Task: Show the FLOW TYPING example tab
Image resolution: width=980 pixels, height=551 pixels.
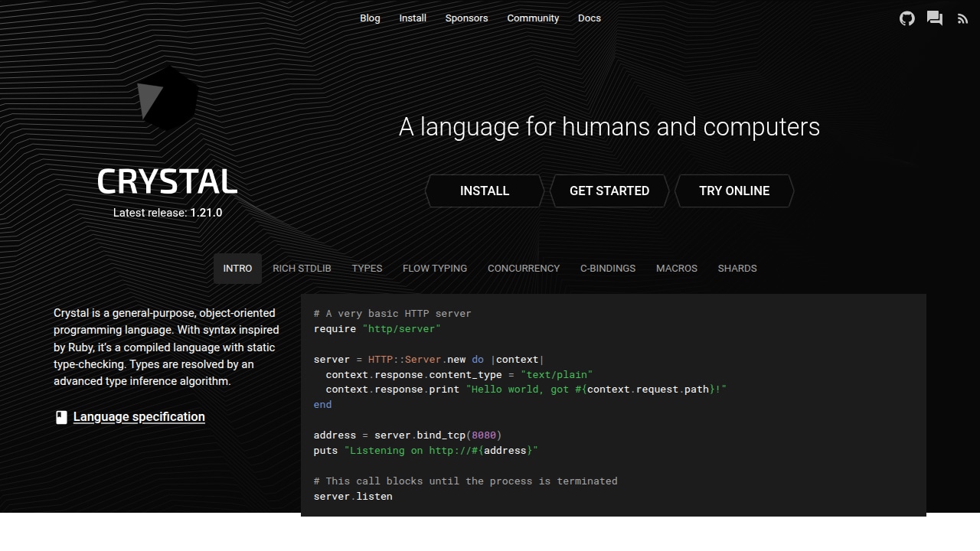Action: (x=435, y=269)
